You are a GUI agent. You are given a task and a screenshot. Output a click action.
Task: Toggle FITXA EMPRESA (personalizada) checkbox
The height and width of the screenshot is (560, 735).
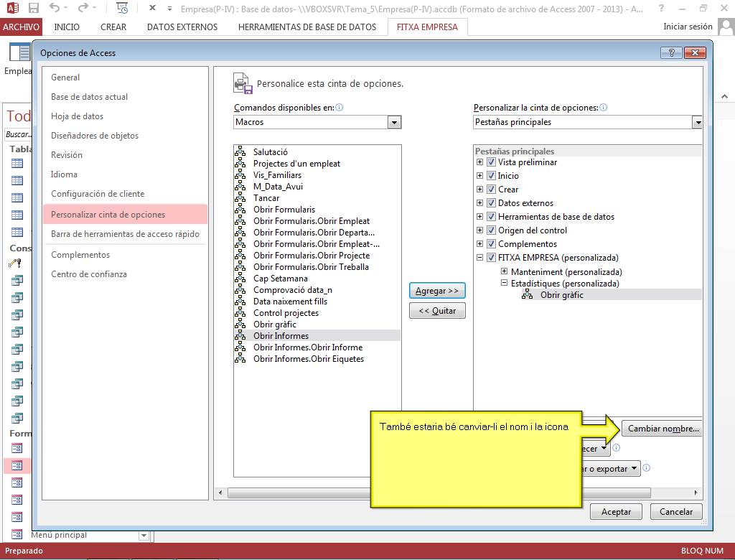[491, 258]
